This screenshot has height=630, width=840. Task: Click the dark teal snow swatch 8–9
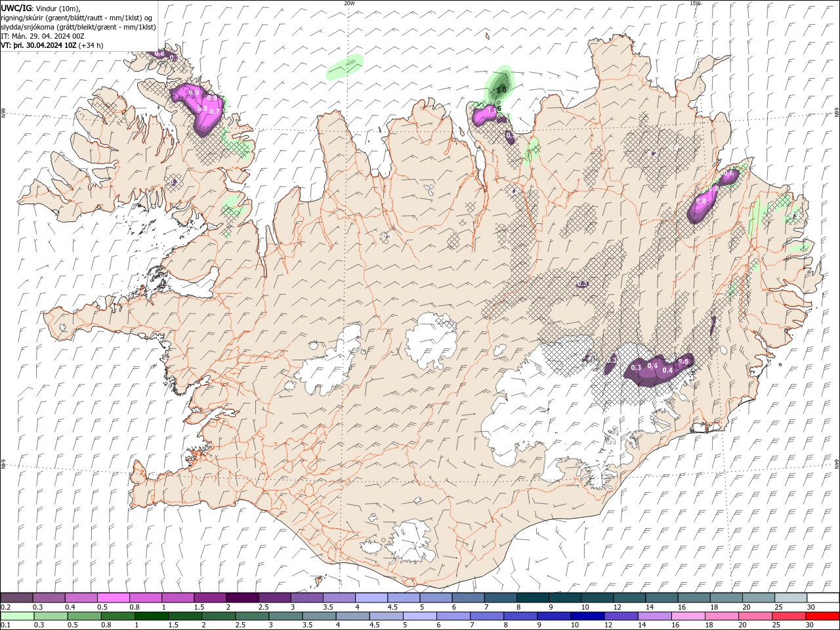532,598
